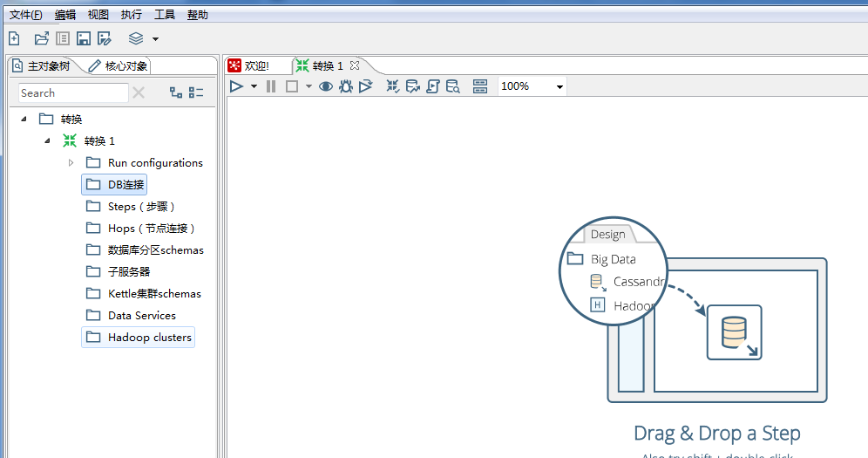Select the Steps（步骤）folder
Screen dimensions: 868x458
131,207
